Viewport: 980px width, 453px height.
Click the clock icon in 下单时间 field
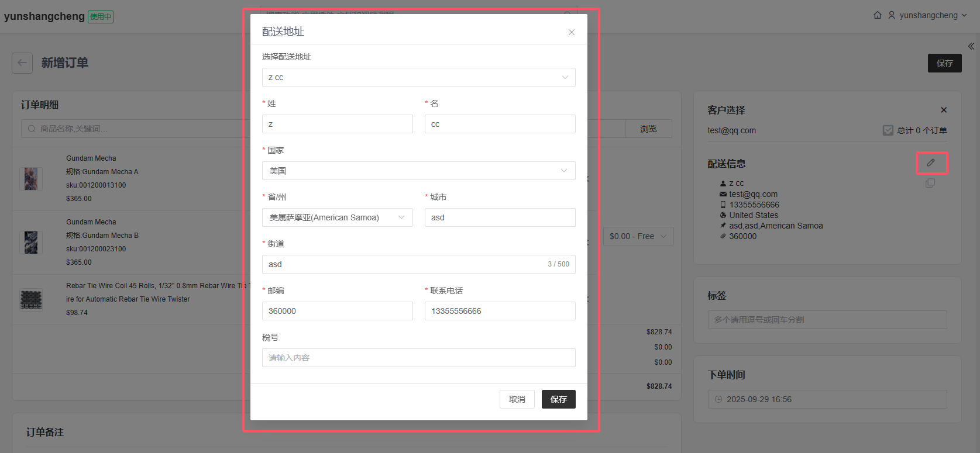(x=718, y=399)
